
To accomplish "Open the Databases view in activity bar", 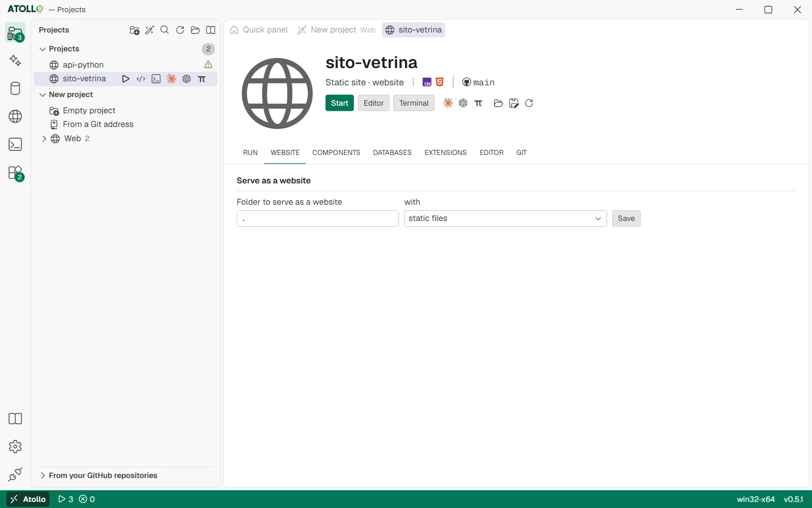I will [x=15, y=88].
